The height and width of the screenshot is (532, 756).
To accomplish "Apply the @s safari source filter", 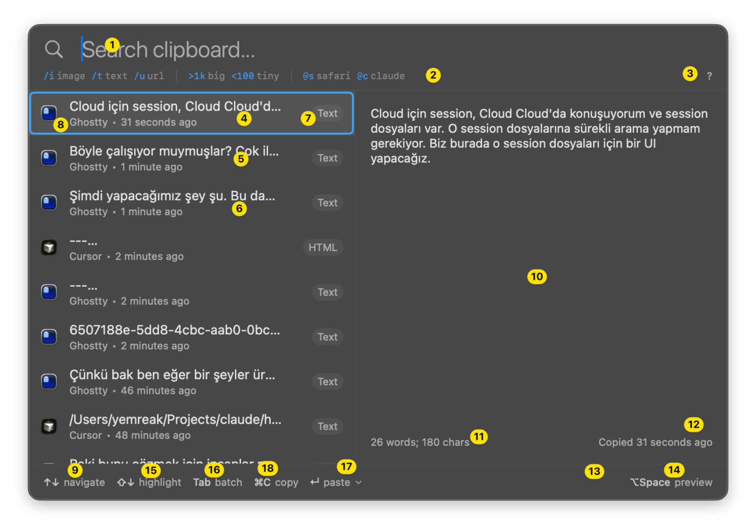I will [326, 76].
